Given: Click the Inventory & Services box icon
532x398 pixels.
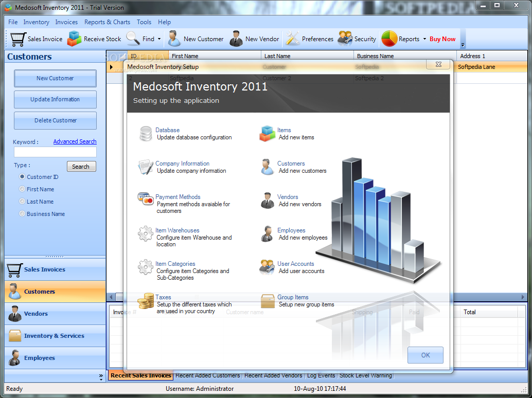Looking at the screenshot, I should 15,336.
